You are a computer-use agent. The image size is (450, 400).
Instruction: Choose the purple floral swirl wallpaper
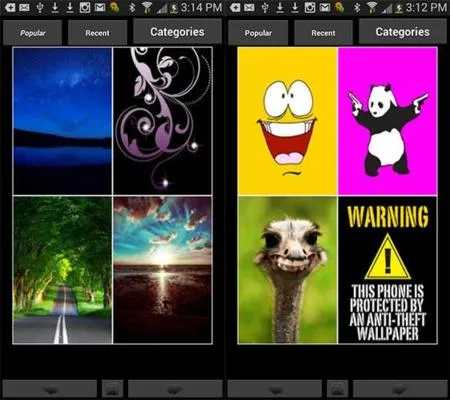coord(163,121)
